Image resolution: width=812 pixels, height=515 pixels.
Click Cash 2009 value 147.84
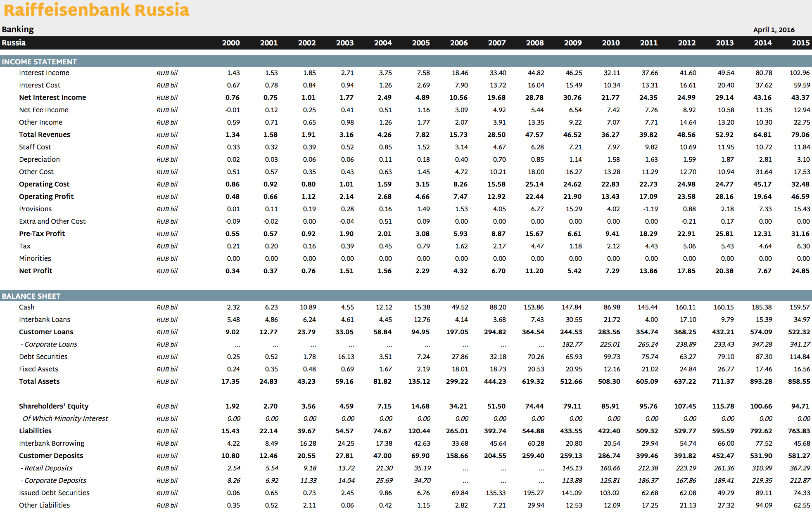(572, 307)
